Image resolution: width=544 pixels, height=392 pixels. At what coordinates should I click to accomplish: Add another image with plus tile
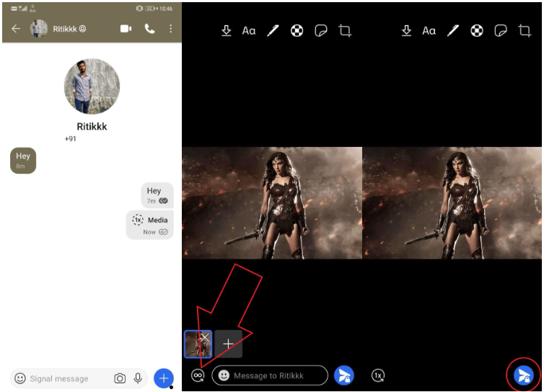tap(228, 344)
